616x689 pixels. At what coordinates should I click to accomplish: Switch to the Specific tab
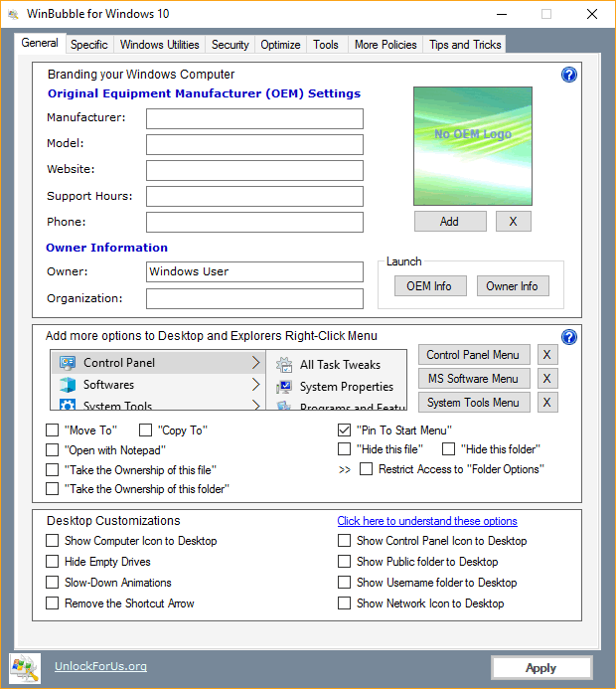tap(89, 45)
